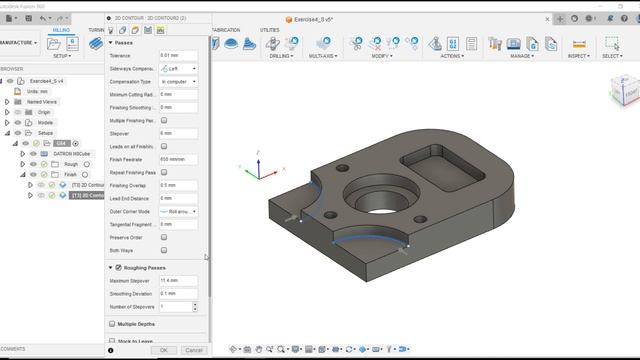Click the Multi-Axis toolpath icon
The width and height of the screenshot is (640, 360).
323,42
